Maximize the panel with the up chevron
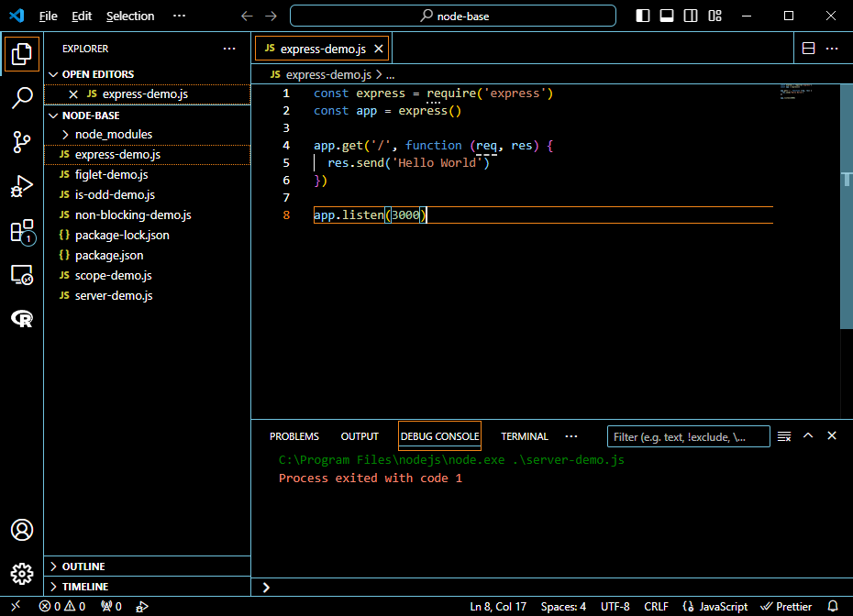The image size is (853, 616). (808, 435)
